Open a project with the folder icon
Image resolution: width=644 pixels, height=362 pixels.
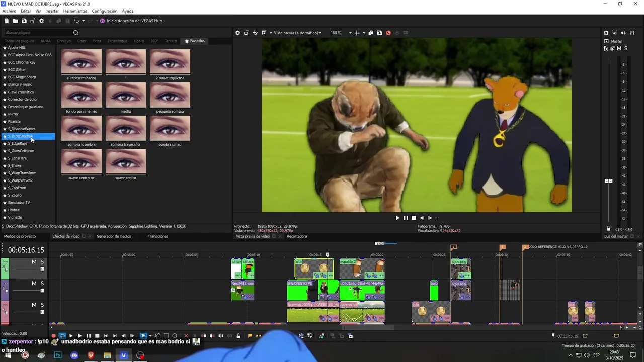coord(15,21)
